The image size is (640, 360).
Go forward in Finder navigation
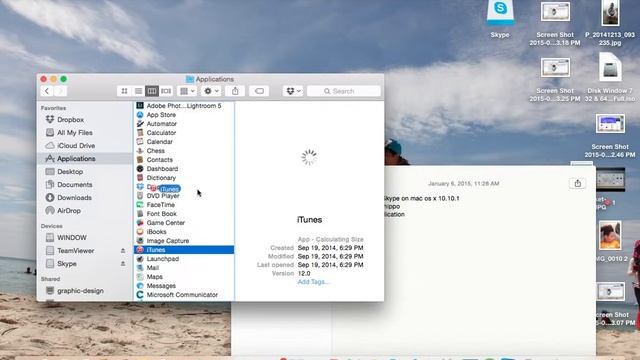tap(60, 91)
